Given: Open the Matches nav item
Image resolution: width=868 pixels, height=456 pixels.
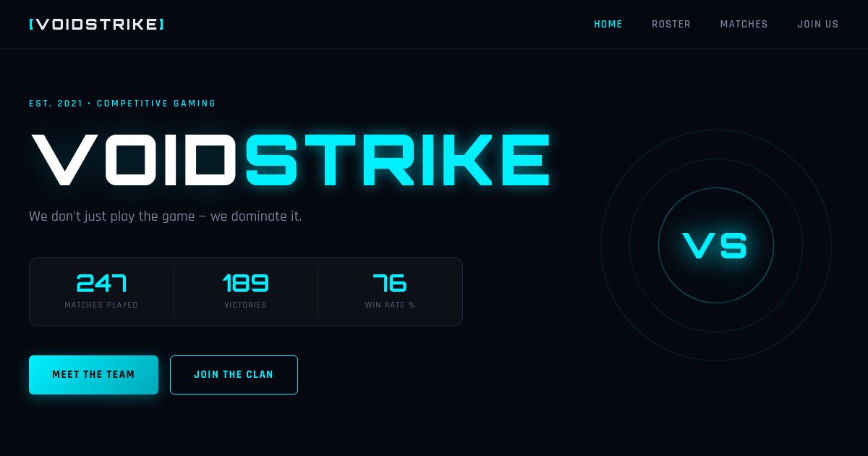Looking at the screenshot, I should point(744,24).
